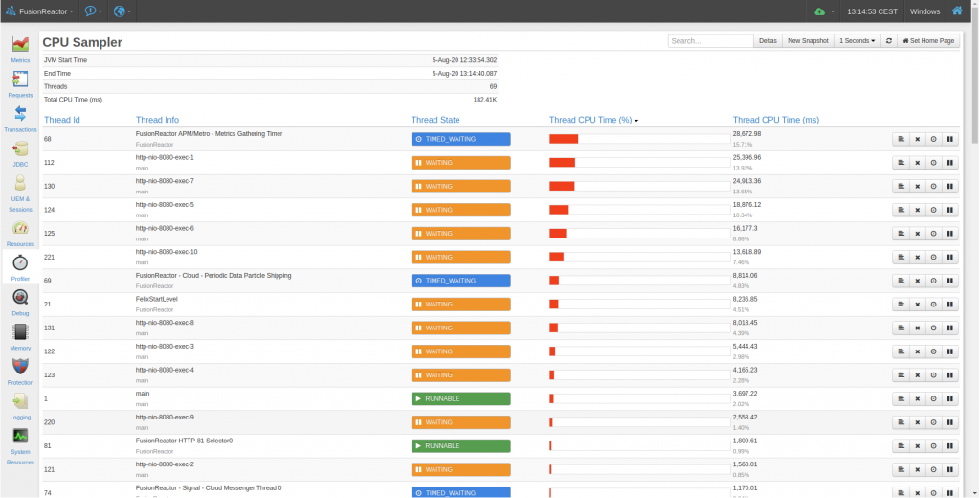Open the Protection shield section
This screenshot has height=498, width=980.
tap(20, 372)
